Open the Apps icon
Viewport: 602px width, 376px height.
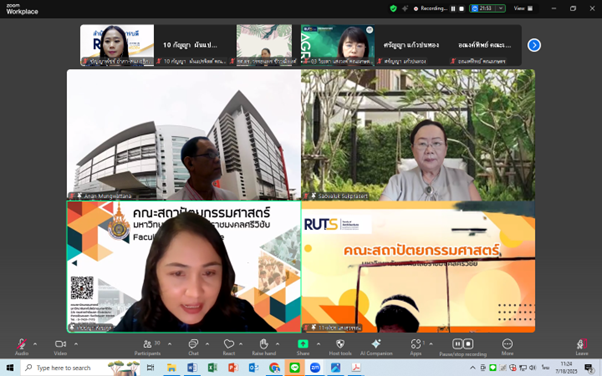click(415, 344)
